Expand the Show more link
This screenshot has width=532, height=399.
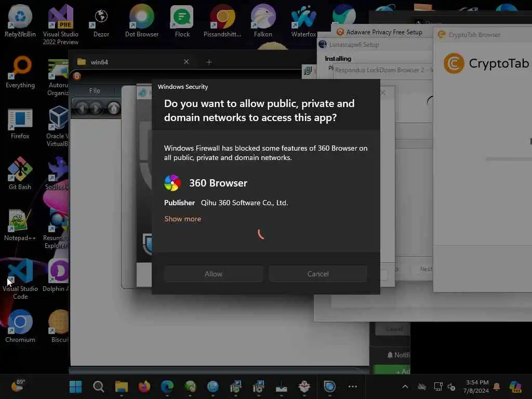[x=182, y=219]
